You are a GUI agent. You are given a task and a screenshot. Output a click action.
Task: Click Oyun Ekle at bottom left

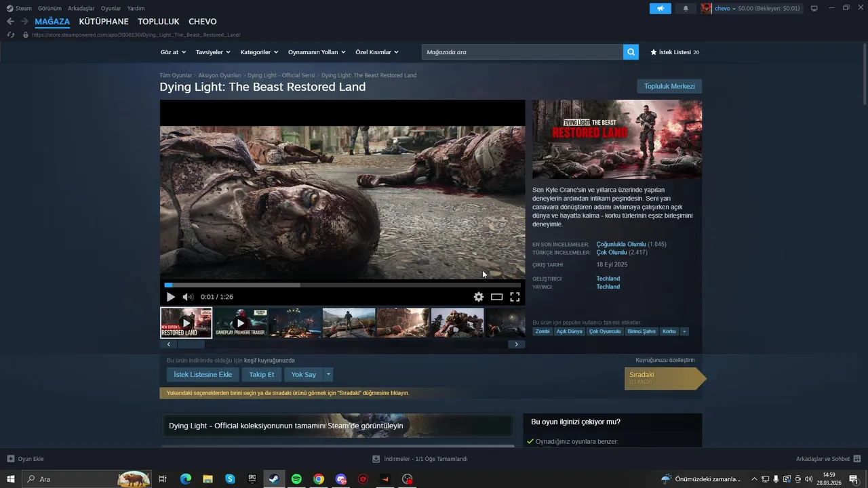[x=25, y=459]
